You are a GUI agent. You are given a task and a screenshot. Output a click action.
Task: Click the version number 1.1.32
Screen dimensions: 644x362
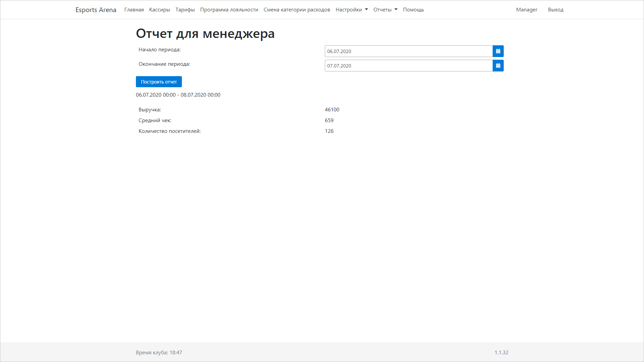coord(501,352)
